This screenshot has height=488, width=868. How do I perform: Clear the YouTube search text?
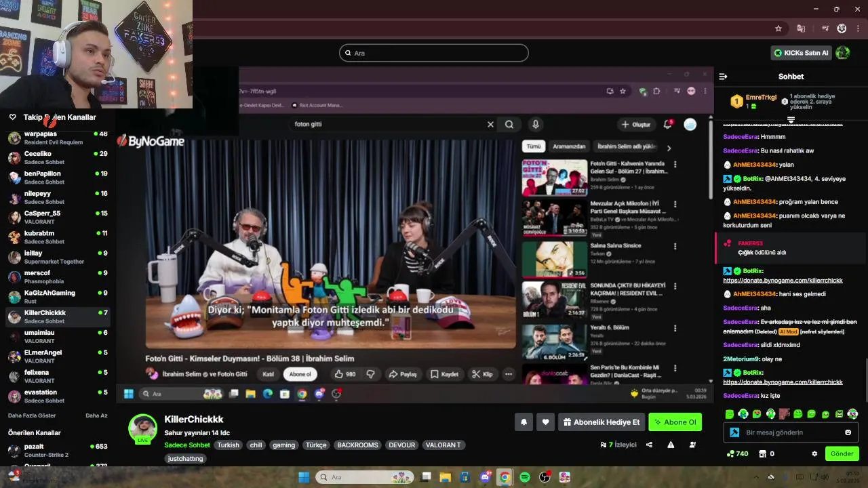click(490, 124)
